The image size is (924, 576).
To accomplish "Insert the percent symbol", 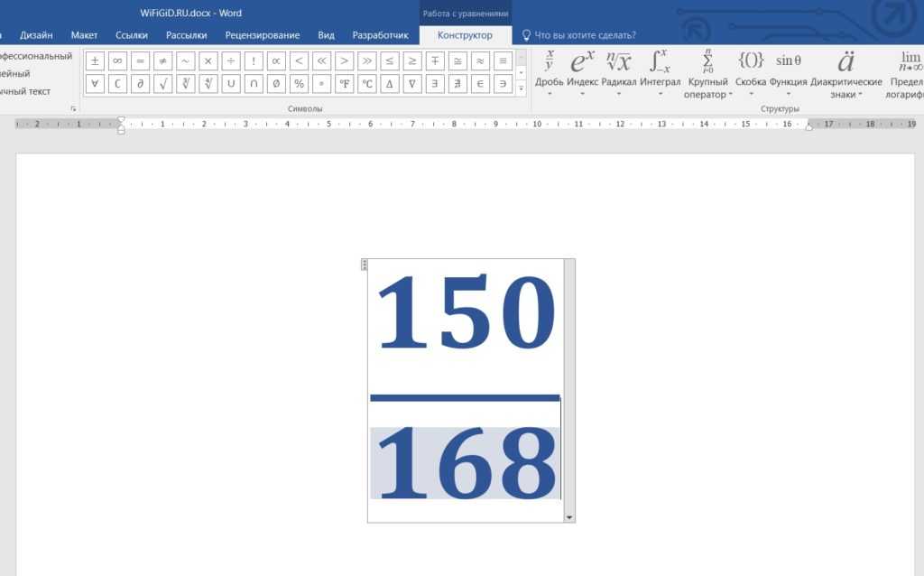I will [299, 84].
